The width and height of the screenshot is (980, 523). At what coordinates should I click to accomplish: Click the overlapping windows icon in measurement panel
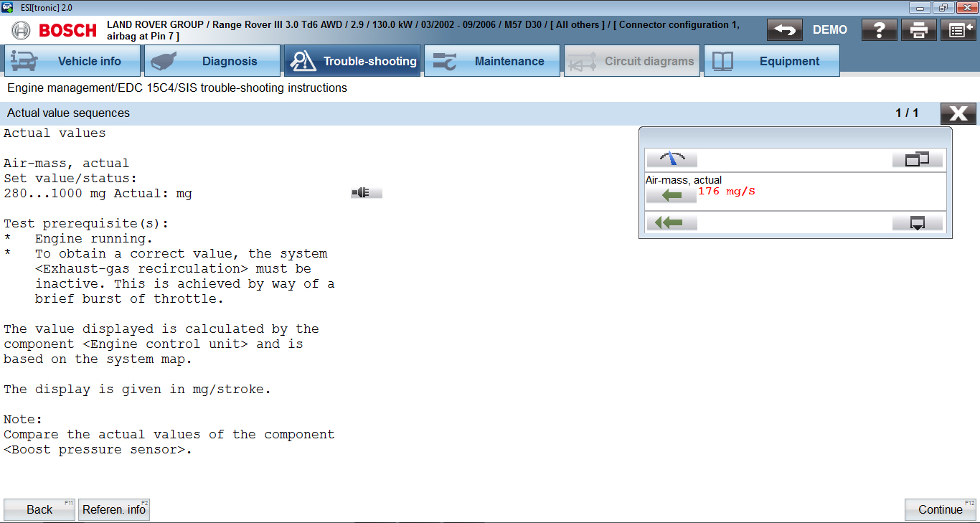pyautogui.click(x=917, y=159)
